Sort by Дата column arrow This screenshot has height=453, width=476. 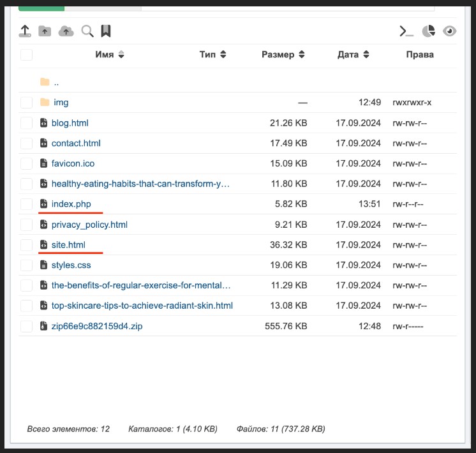point(366,55)
